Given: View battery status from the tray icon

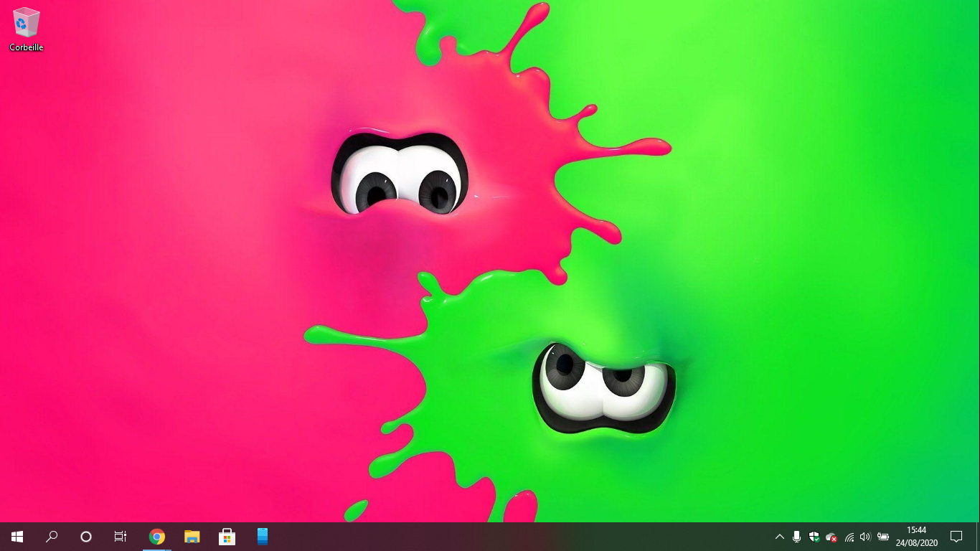Looking at the screenshot, I should pyautogui.click(x=882, y=536).
